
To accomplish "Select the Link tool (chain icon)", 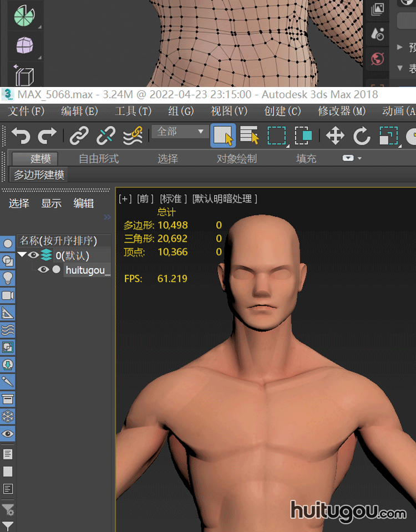I will 79,135.
